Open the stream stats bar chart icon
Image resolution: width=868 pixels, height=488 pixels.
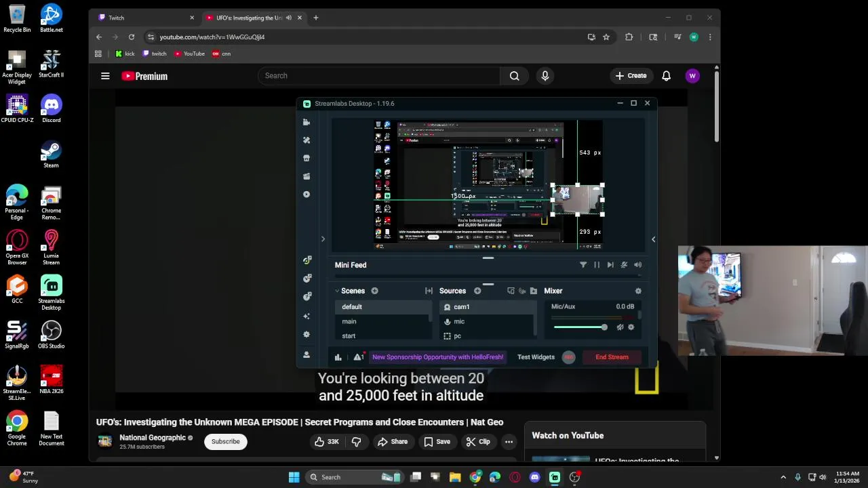(338, 357)
